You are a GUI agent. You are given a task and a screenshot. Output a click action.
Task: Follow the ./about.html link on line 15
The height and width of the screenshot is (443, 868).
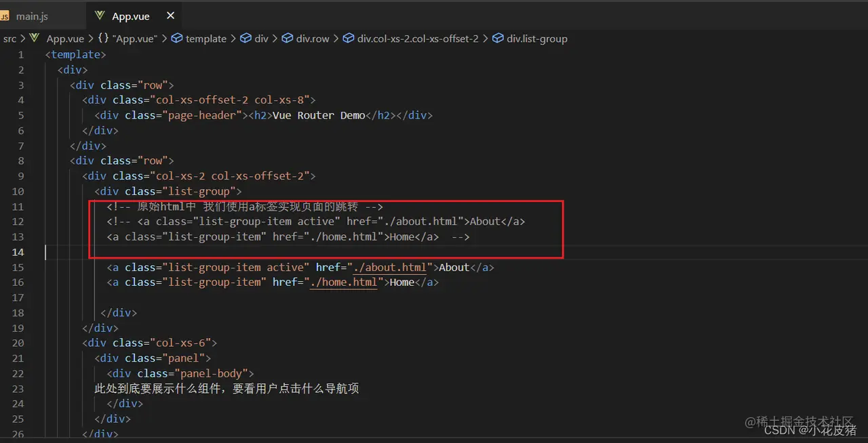[x=390, y=267]
